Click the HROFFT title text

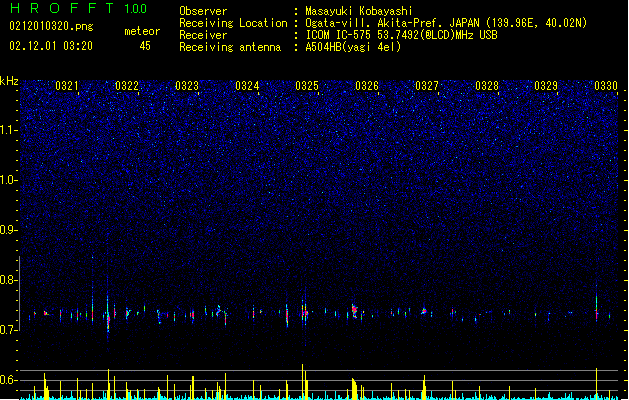[x=63, y=8]
